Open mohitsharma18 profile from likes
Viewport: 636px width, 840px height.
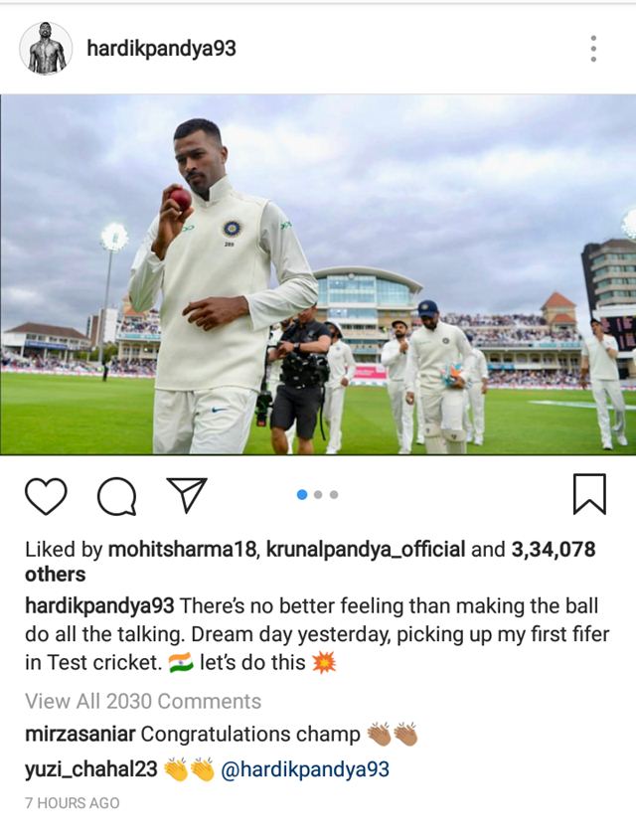183,550
